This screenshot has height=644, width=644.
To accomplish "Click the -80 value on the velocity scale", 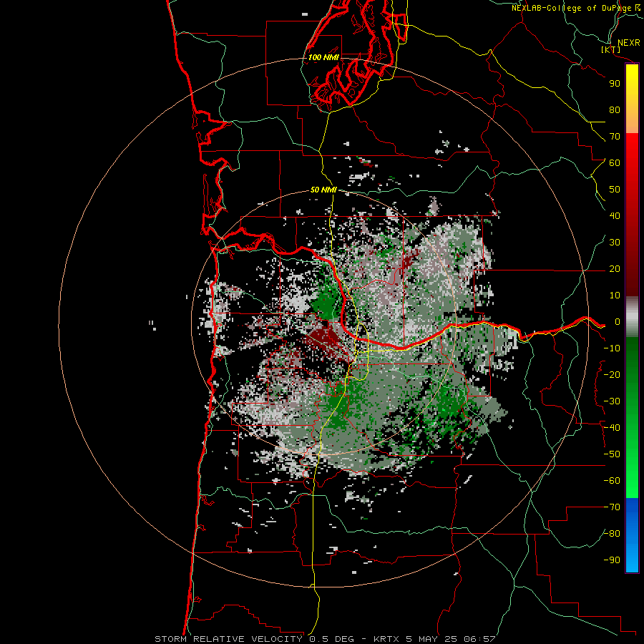I will coord(612,534).
